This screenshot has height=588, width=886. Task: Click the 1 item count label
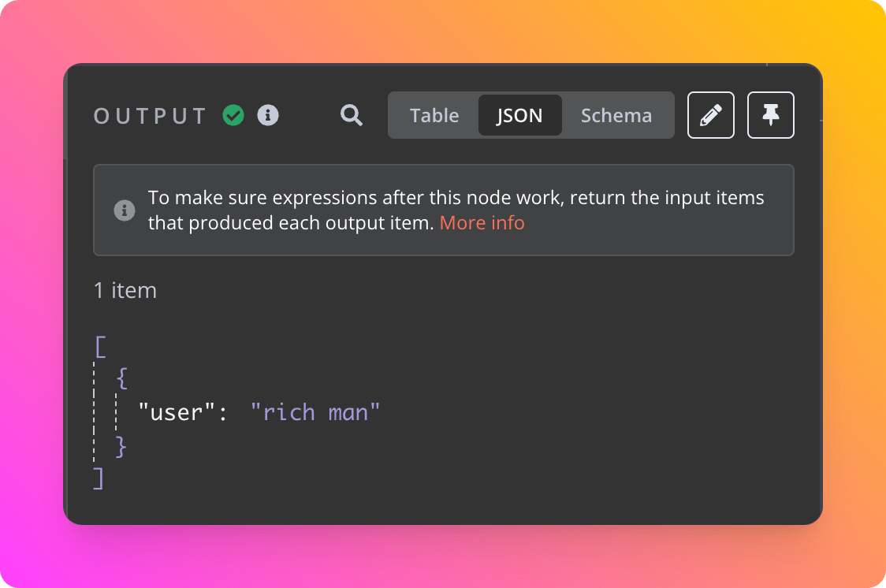[125, 290]
